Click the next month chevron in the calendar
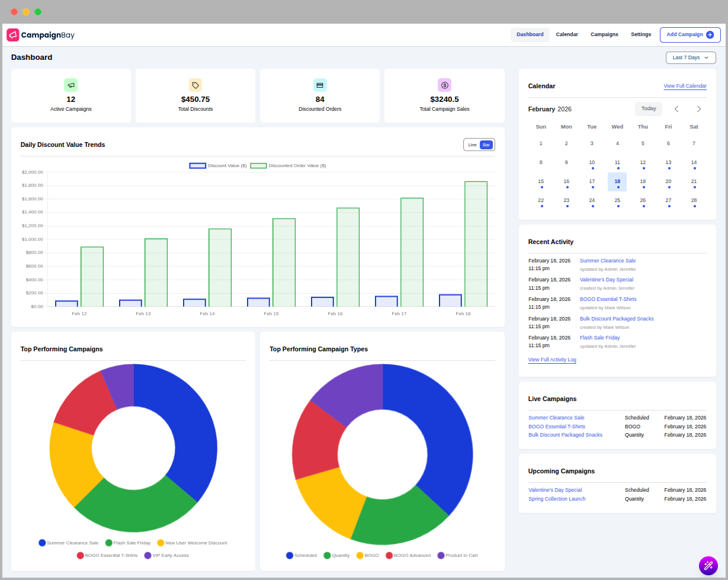 coord(698,108)
